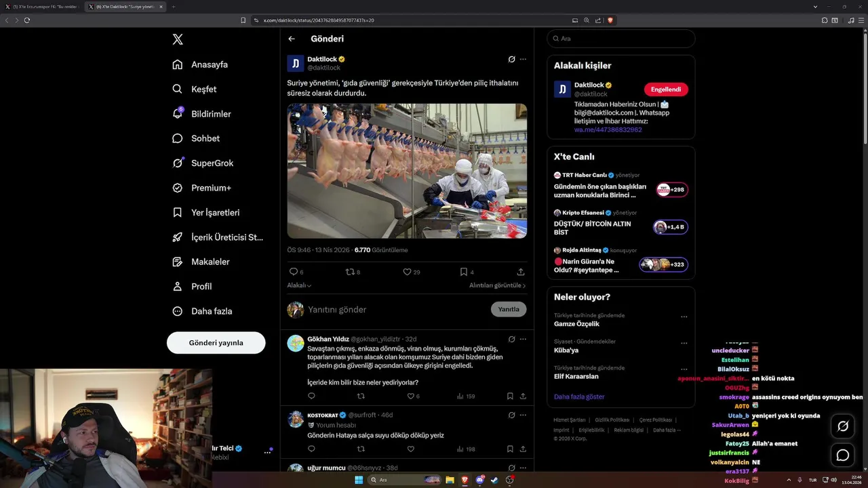This screenshot has width=868, height=488.
Task: Open more options on Gökhan Yıldız reply
Action: [x=523, y=339]
